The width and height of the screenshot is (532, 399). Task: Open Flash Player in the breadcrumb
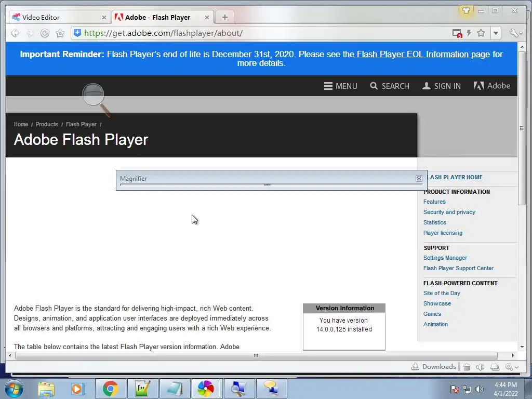click(x=81, y=125)
